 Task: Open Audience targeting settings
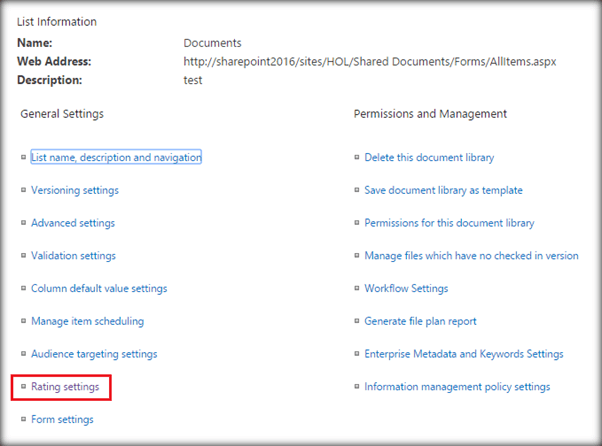coord(94,354)
